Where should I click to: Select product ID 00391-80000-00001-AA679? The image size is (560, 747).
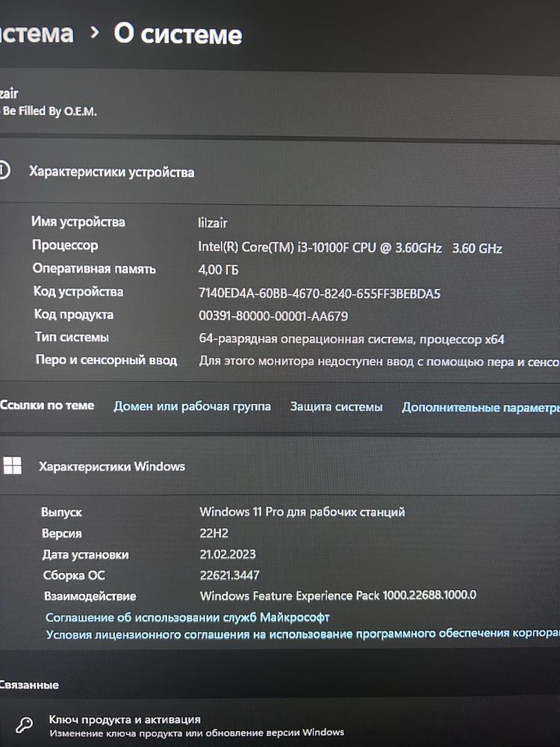273,316
